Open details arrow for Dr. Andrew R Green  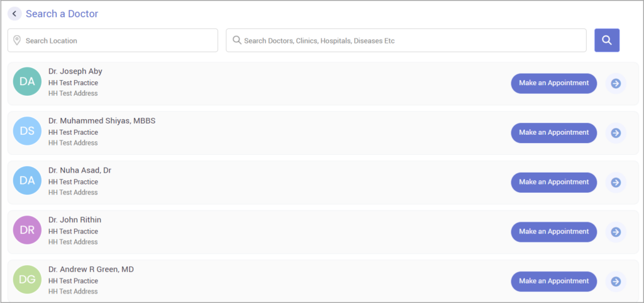(616, 281)
